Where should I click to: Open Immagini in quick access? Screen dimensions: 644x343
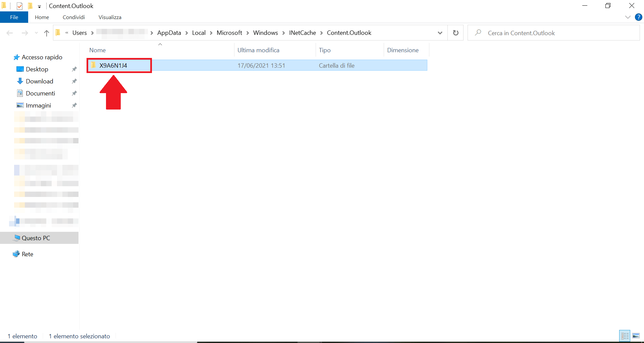click(38, 106)
